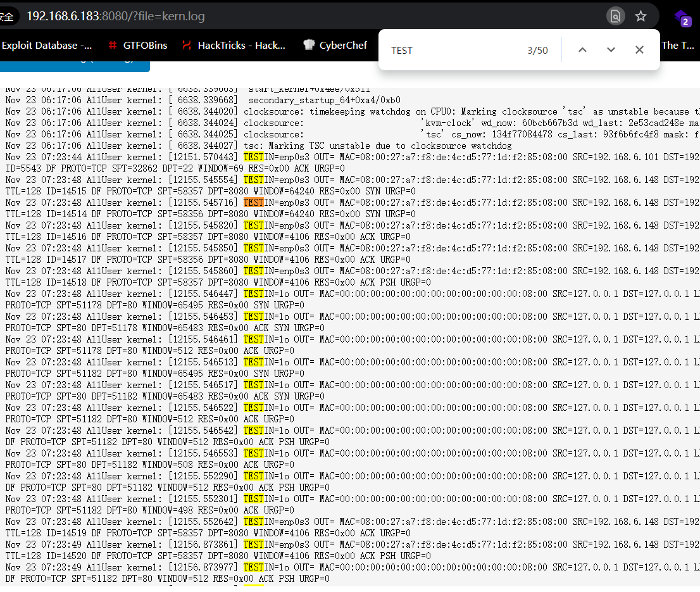Click the 3/50 match counter
Image resolution: width=700 pixels, height=592 pixels.
click(537, 50)
